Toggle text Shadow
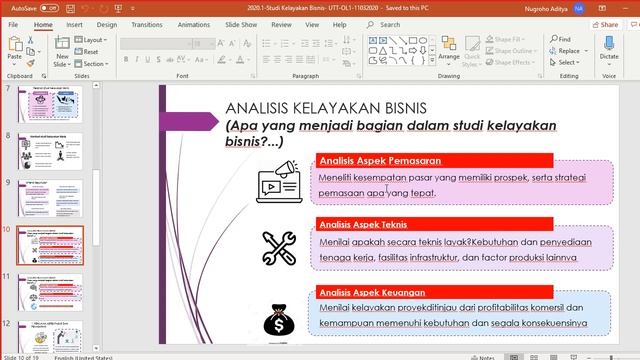The image size is (640, 360). pos(158,60)
